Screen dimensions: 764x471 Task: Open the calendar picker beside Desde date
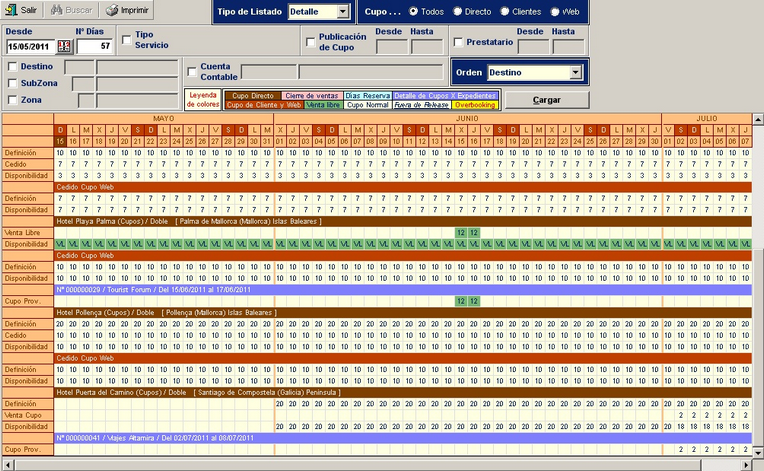pos(64,46)
